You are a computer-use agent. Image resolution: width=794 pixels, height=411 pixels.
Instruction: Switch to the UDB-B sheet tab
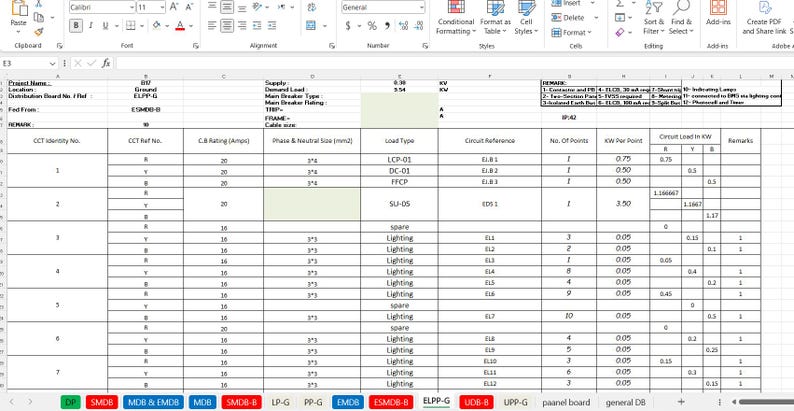477,402
